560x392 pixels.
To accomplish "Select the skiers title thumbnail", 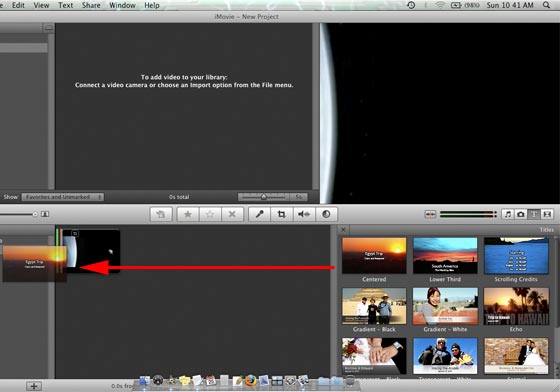I will pyautogui.click(x=445, y=356).
